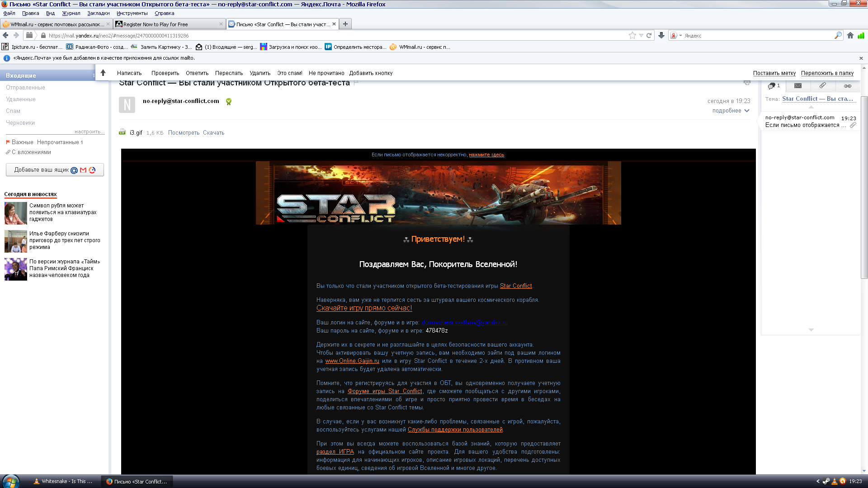Screen dimensions: 868x488
Task: Open the Служба поддержки пользователей link
Action: pyautogui.click(x=455, y=430)
